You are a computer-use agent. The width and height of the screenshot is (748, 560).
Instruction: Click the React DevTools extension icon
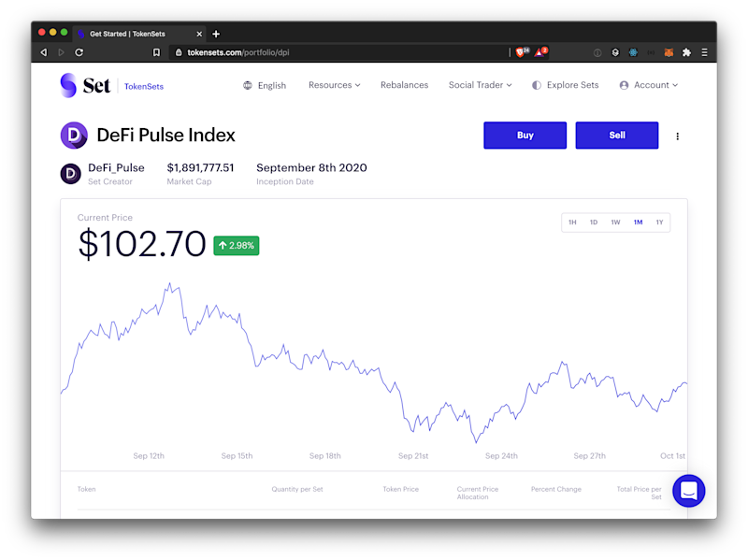click(633, 52)
